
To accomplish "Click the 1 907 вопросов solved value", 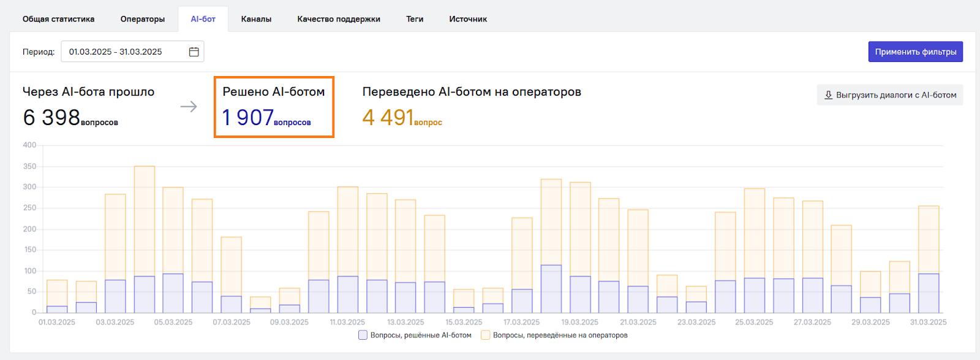I will tap(266, 118).
